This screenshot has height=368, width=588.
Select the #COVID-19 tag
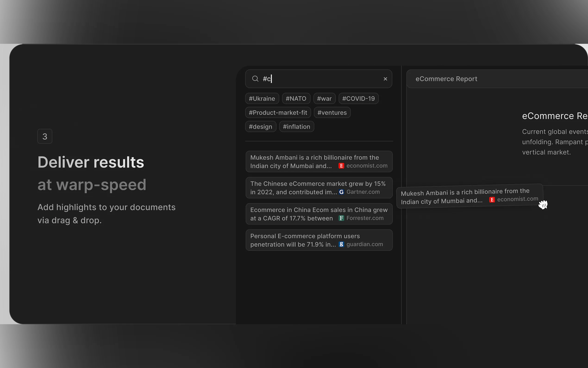click(358, 98)
